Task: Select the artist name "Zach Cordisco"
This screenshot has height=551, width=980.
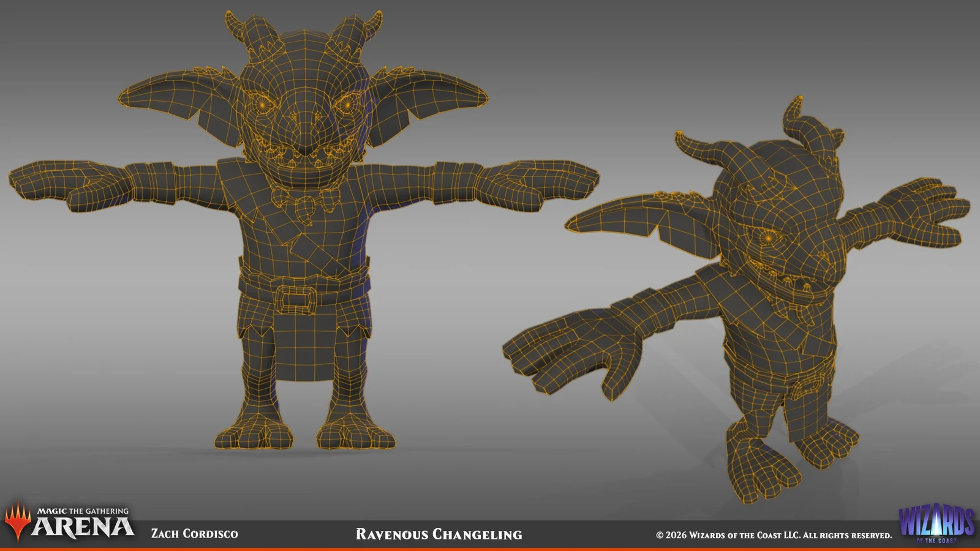Action: point(195,534)
